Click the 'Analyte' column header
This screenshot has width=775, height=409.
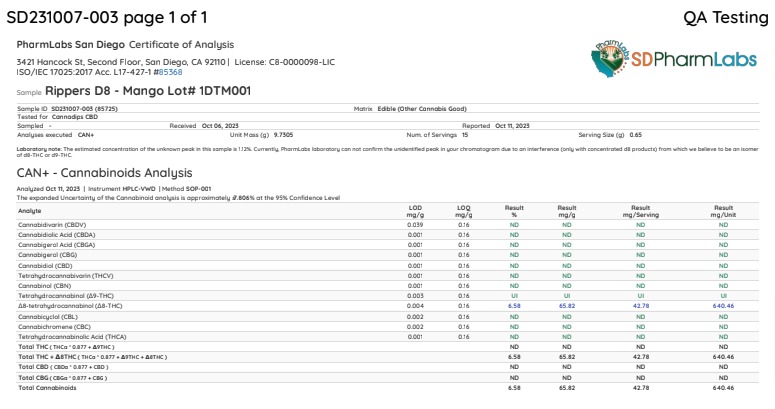pyautogui.click(x=30, y=211)
